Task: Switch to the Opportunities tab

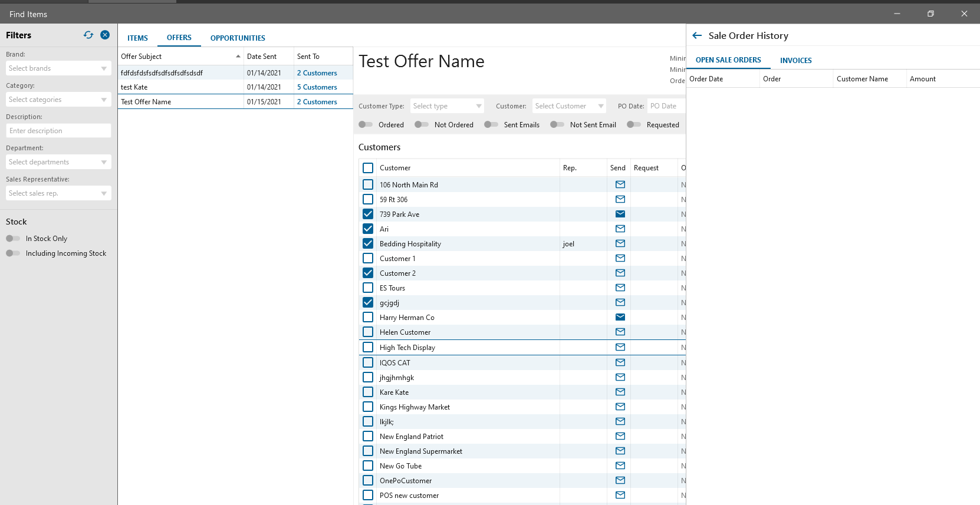Action: click(x=238, y=38)
